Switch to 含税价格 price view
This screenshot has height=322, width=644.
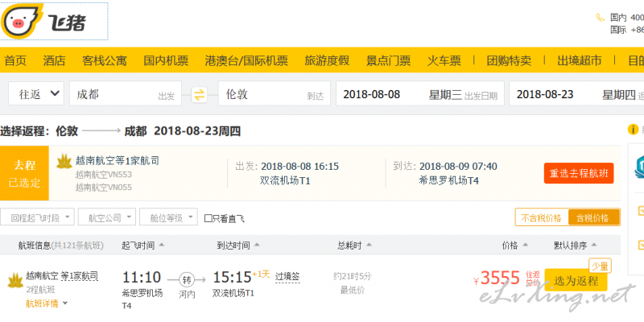tap(592, 217)
